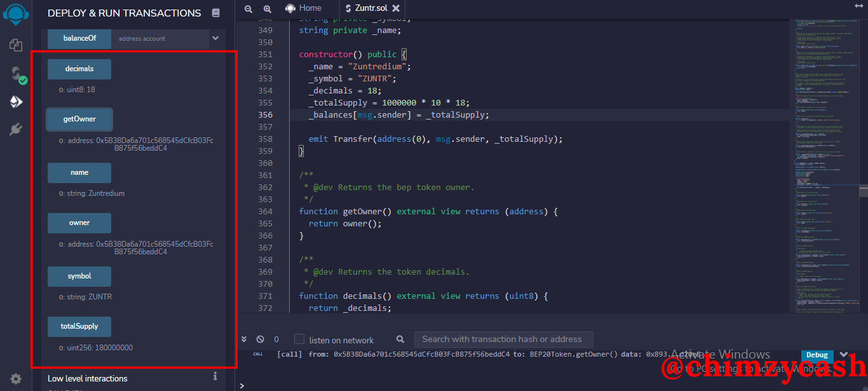Call the totalSupply function
This screenshot has width=868, height=391.
click(79, 326)
